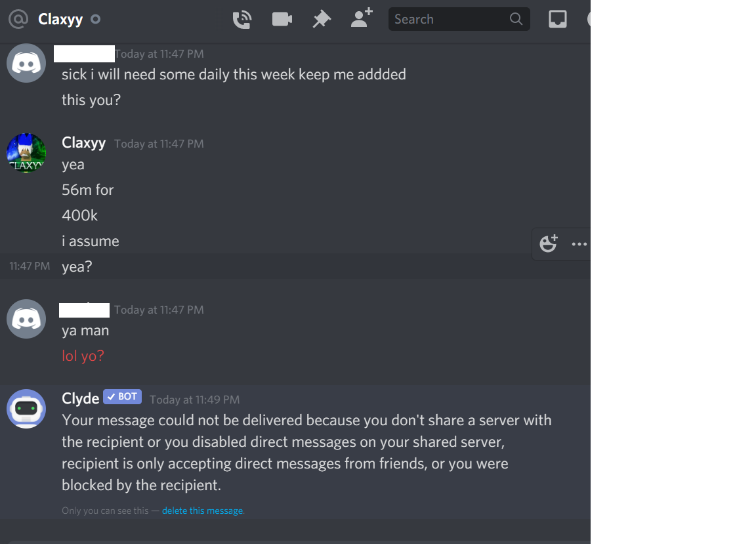Open pinned messages
This screenshot has width=756, height=544.
point(322,19)
